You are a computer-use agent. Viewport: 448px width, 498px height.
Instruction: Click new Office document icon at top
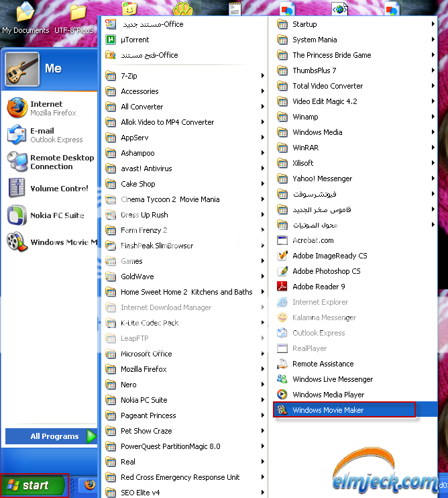[x=111, y=24]
